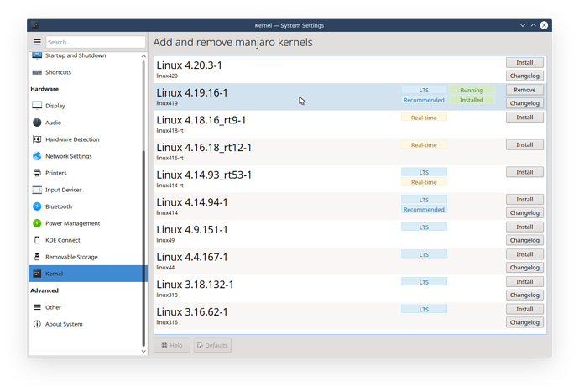This screenshot has height=392, width=579.
Task: Click the Power Management icon
Action: [37, 223]
